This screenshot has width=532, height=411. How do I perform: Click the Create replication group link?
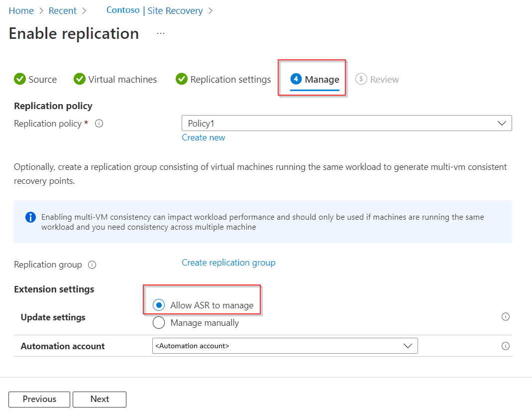pyautogui.click(x=228, y=263)
